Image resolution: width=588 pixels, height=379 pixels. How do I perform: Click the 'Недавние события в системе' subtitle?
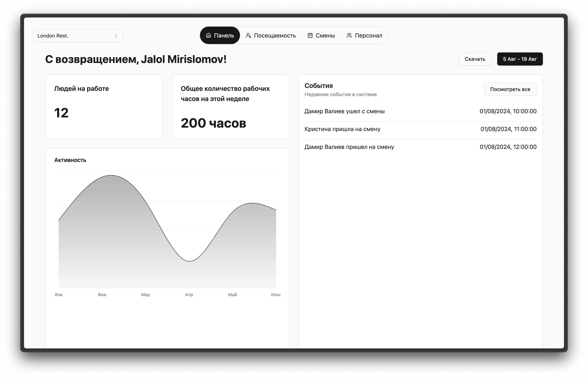[341, 94]
